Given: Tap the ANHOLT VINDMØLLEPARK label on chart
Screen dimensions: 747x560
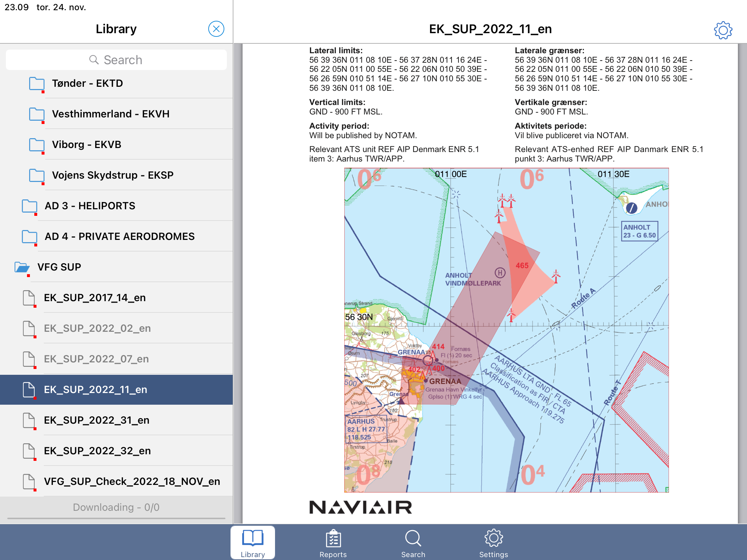Looking at the screenshot, I should pyautogui.click(x=473, y=279).
